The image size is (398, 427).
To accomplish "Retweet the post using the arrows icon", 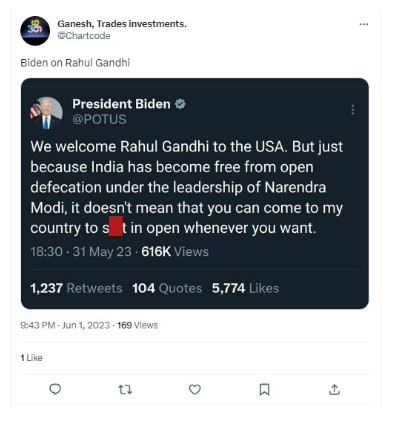I will 125,389.
